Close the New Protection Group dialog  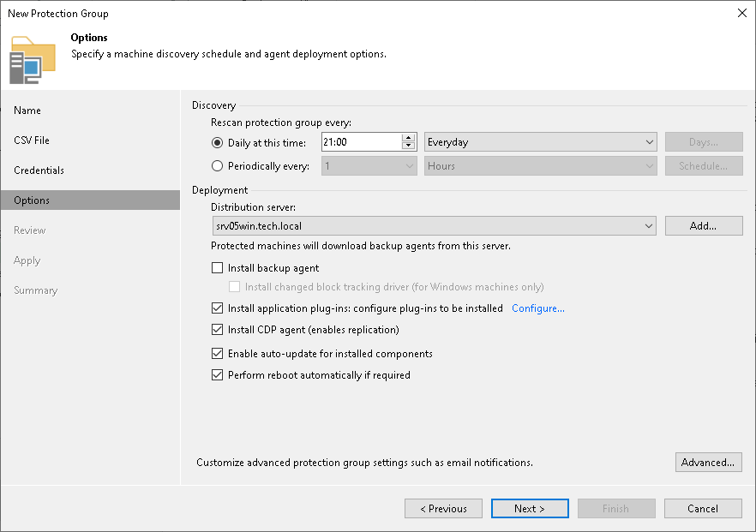click(742, 13)
